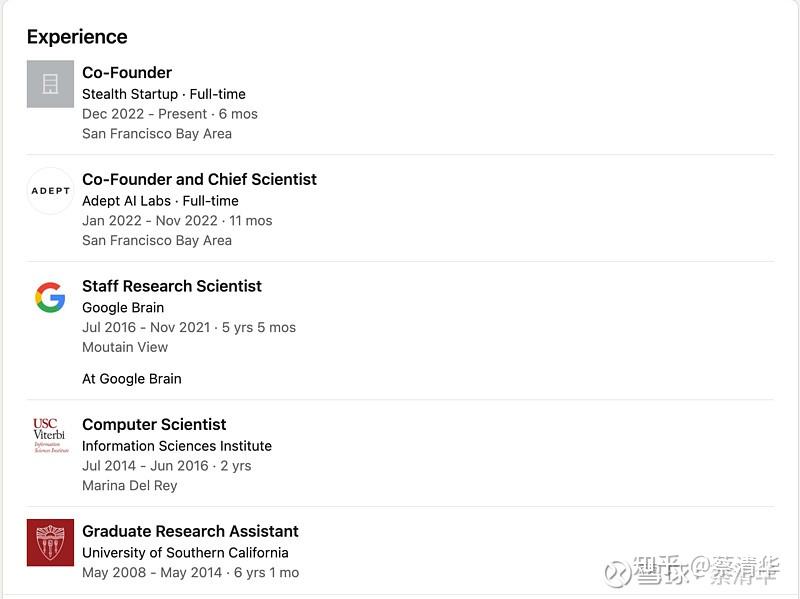This screenshot has width=800, height=599.
Task: Click the Moutain View location text
Action: 125,347
